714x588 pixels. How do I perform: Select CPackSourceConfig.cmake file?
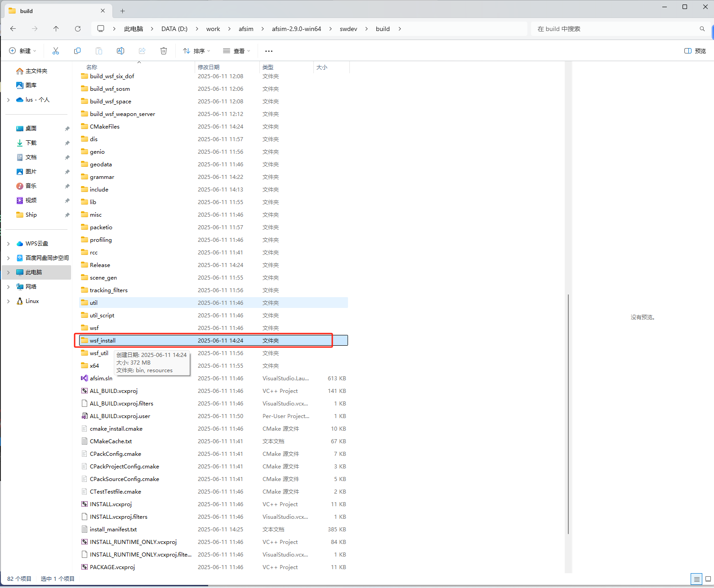click(214, 479)
